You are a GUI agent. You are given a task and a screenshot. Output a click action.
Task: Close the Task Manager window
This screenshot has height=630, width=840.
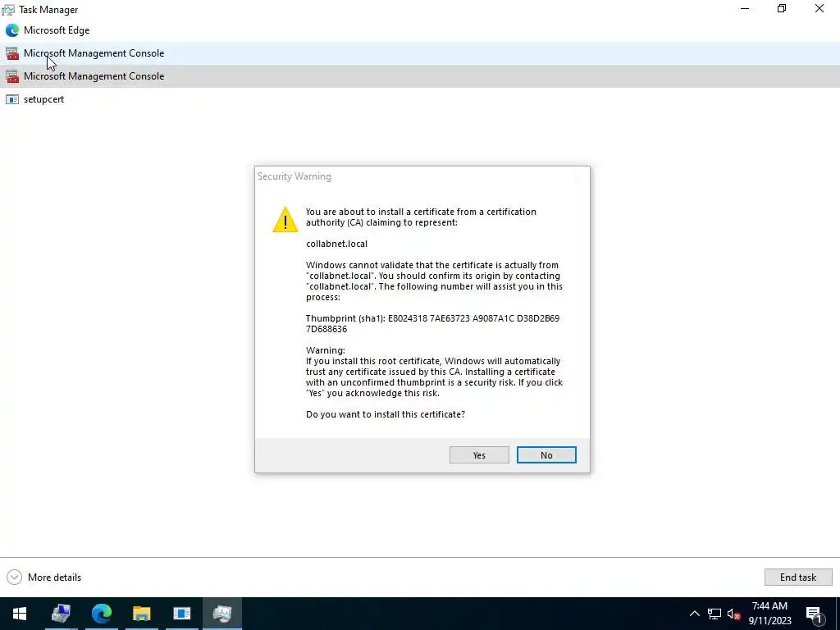click(x=819, y=8)
